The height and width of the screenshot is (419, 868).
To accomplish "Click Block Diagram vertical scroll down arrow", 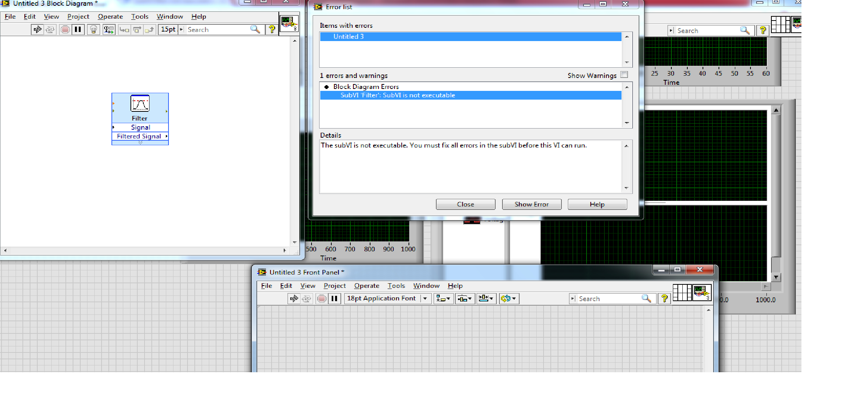I will pyautogui.click(x=294, y=242).
